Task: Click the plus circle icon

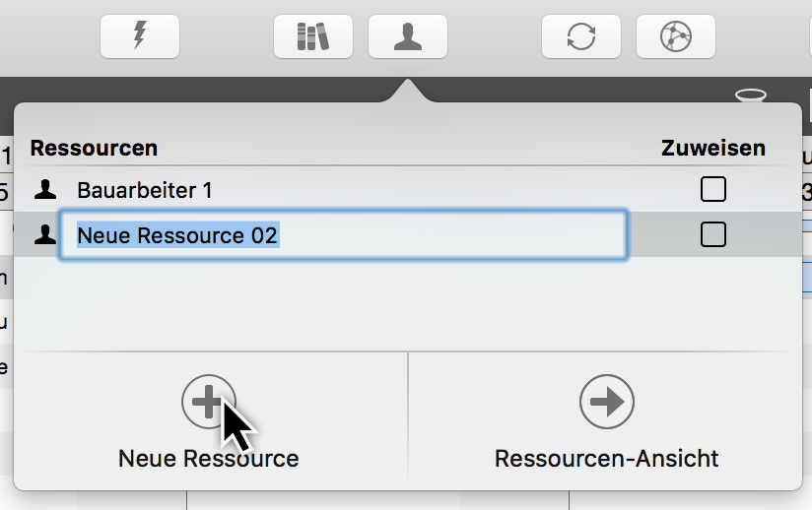Action: point(208,402)
